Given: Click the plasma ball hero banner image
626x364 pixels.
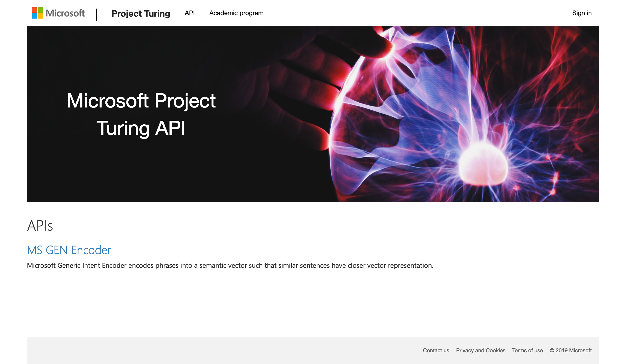Looking at the screenshot, I should pyautogui.click(x=313, y=114).
